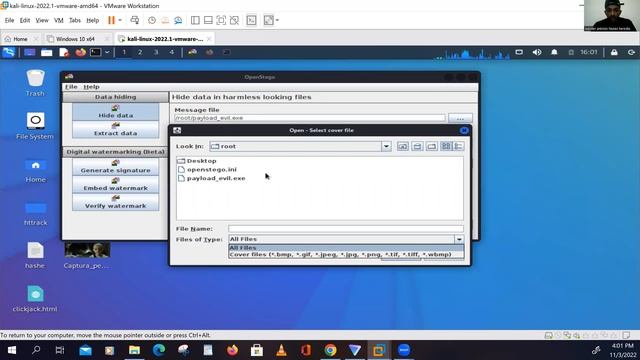The image size is (640, 360).
Task: Open VMware Edit menu
Action: point(25,20)
